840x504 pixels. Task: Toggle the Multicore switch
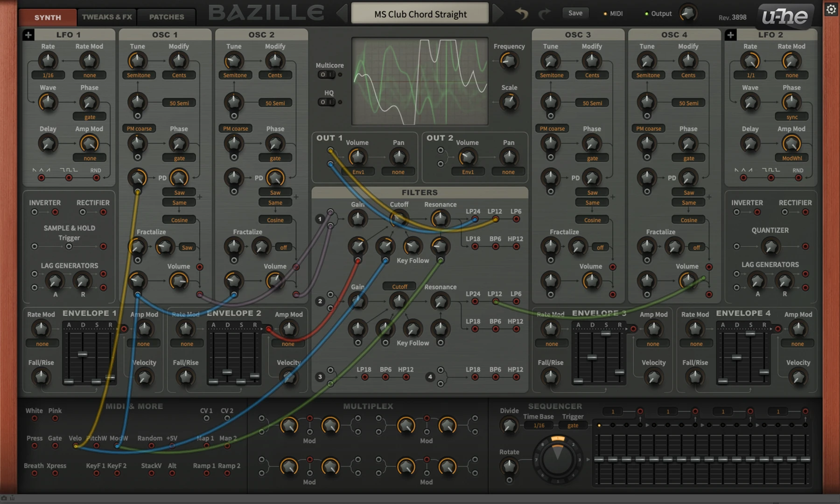[327, 75]
